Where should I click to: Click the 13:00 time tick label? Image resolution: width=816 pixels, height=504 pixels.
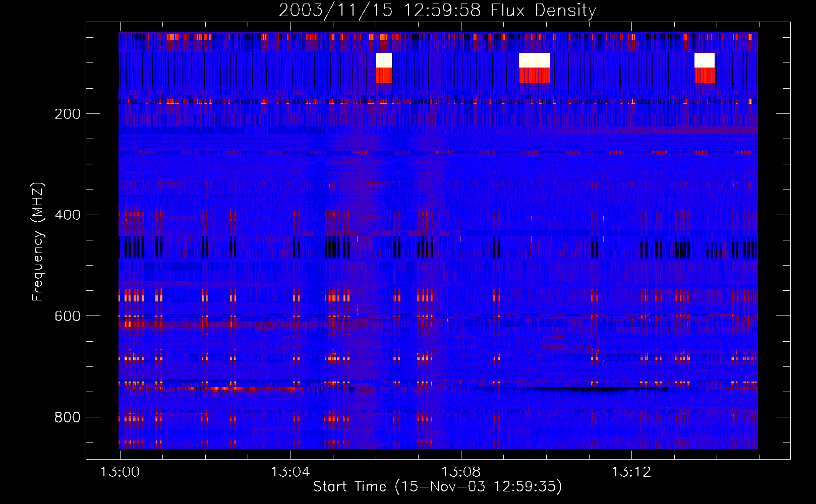(120, 472)
